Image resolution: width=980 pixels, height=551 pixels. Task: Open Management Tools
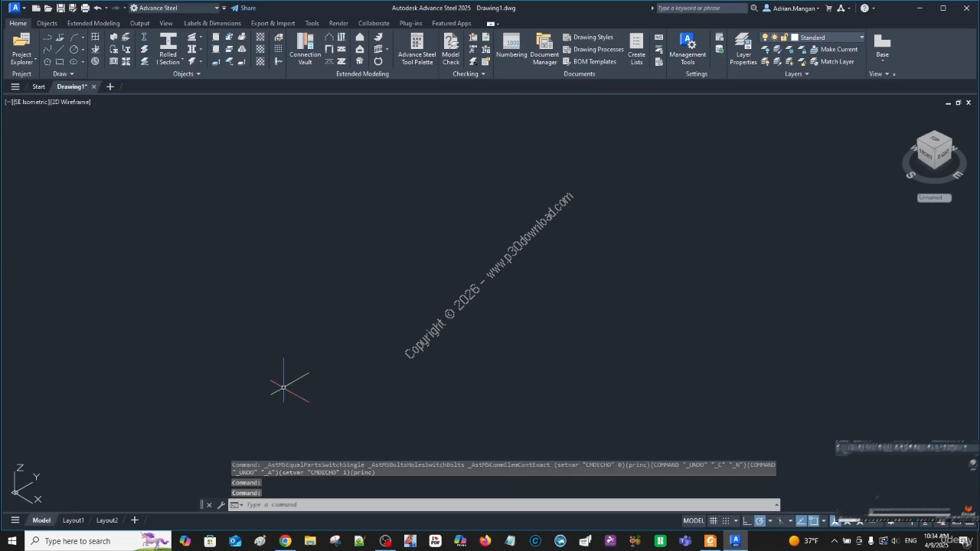coord(688,49)
